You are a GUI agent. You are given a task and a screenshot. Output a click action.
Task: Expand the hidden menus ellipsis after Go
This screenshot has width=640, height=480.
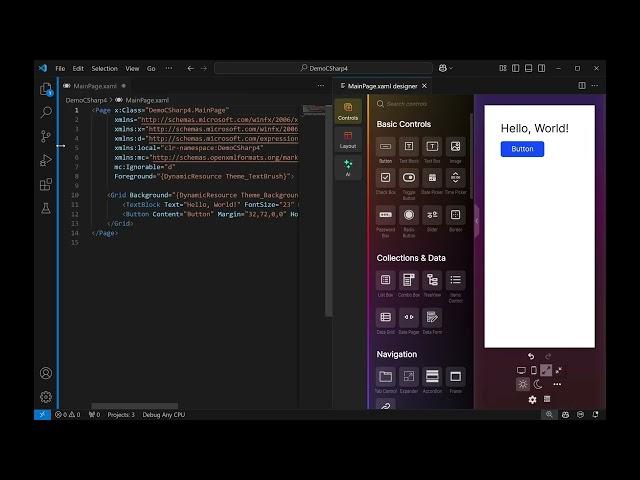click(x=169, y=68)
